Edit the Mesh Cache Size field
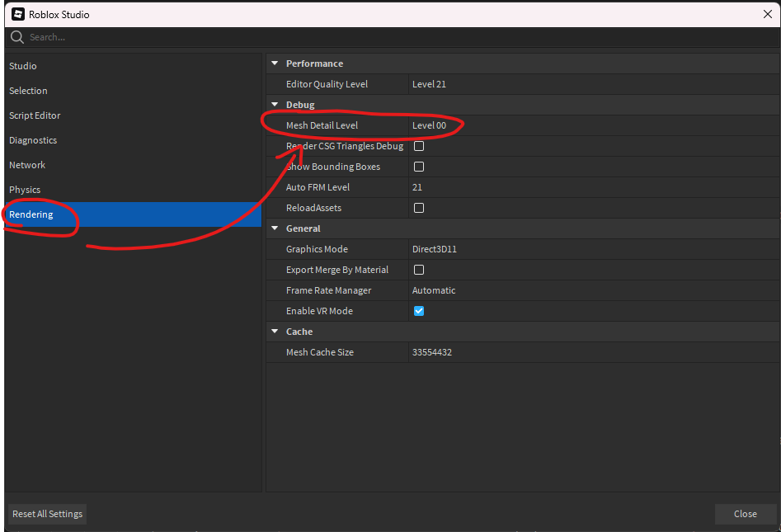This screenshot has width=781, height=532. [594, 352]
